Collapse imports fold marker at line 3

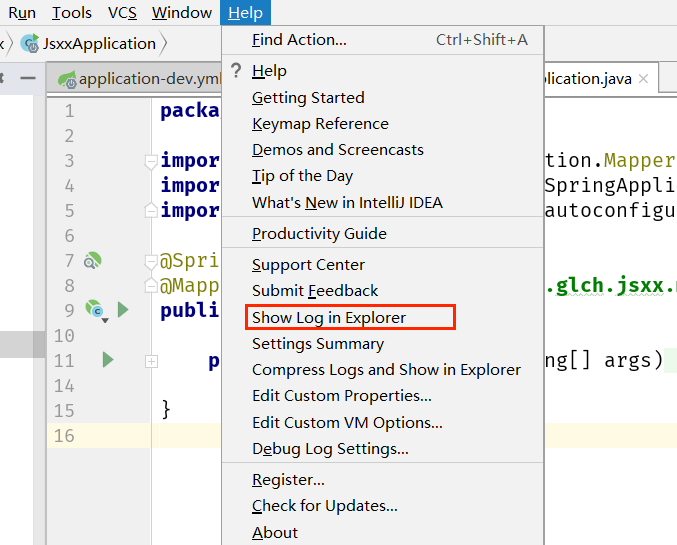pyautogui.click(x=151, y=162)
